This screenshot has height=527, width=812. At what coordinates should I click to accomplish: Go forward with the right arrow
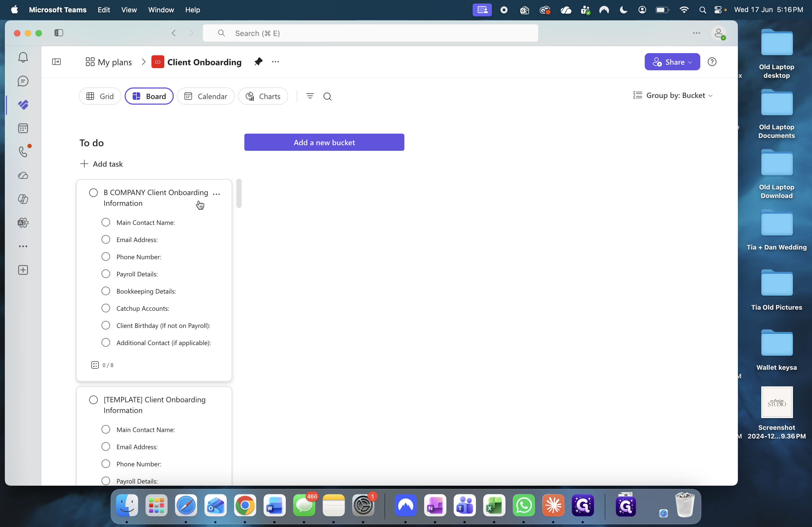point(191,33)
